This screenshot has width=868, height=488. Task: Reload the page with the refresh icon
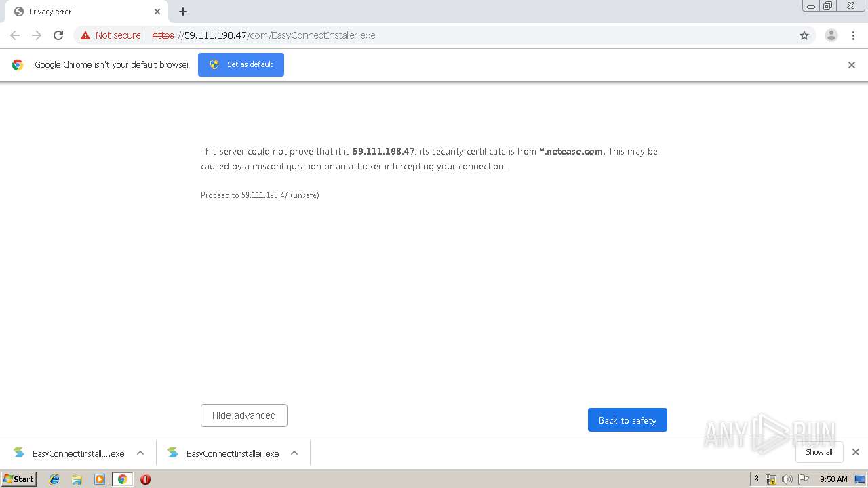point(58,35)
